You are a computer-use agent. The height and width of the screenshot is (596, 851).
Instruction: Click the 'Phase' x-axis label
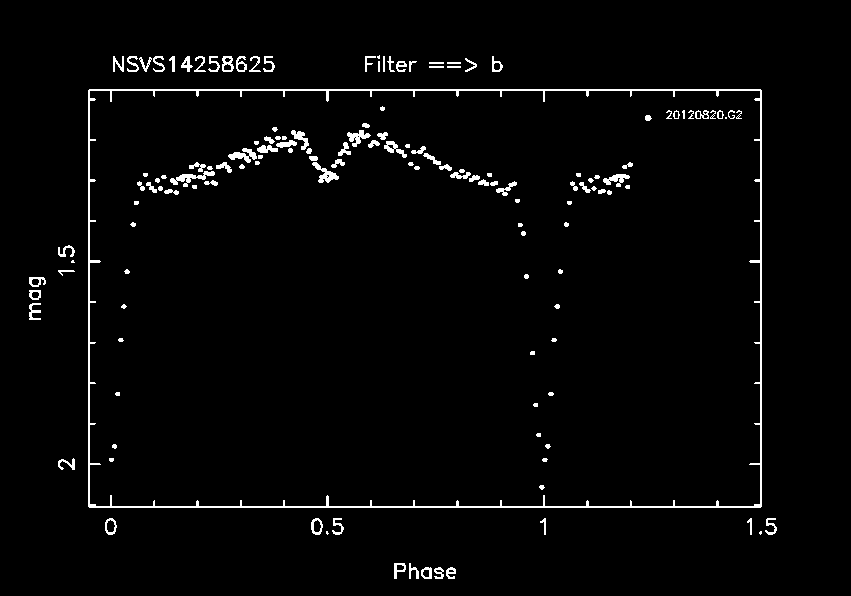tap(424, 572)
